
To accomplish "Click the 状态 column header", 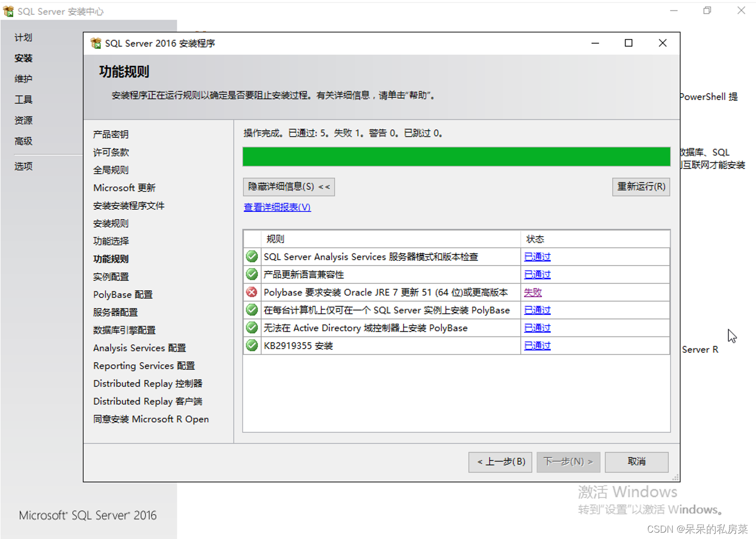I will 595,239.
